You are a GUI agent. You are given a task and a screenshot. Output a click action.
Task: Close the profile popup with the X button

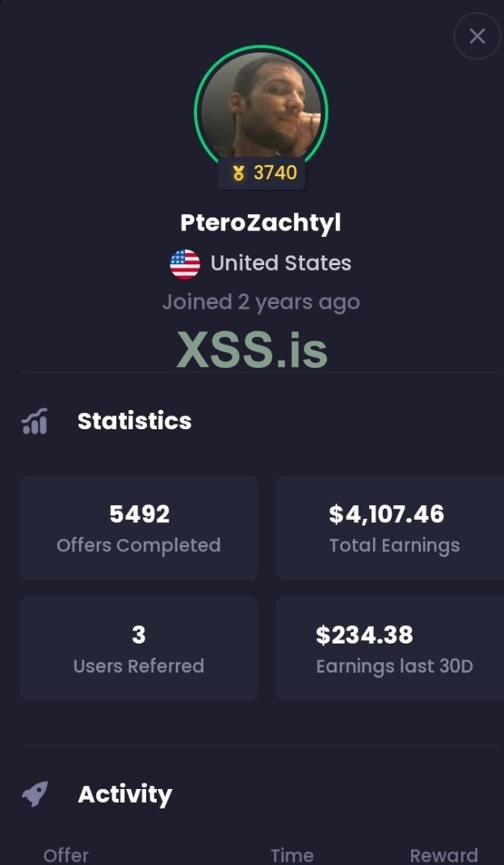(x=477, y=36)
